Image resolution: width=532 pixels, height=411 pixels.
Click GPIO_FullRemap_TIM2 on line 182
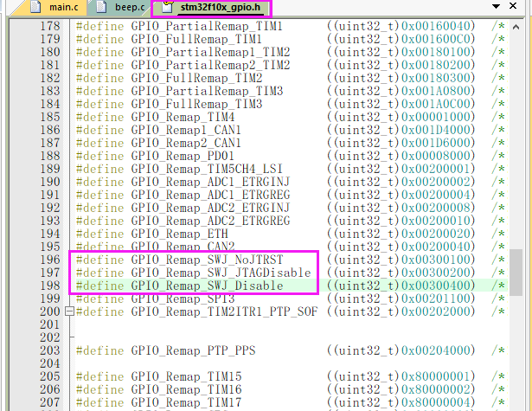coord(196,78)
